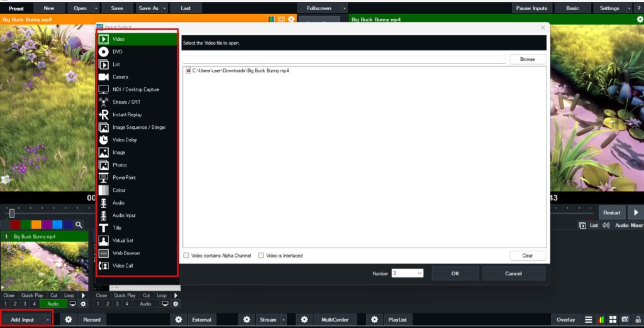
Task: Click OK in Input Select dialog
Action: (455, 273)
